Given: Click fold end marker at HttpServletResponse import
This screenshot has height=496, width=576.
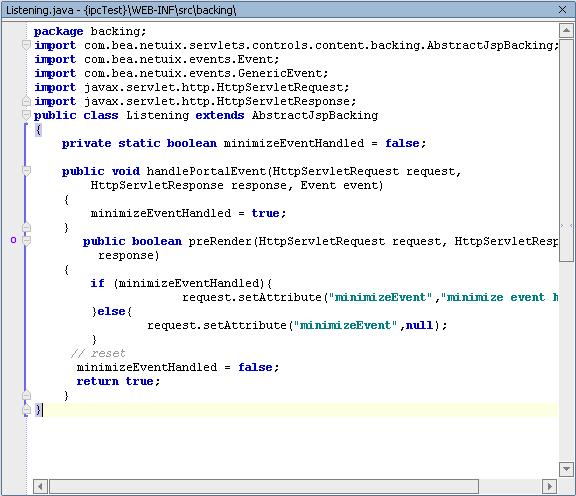Looking at the screenshot, I should click(x=26, y=101).
